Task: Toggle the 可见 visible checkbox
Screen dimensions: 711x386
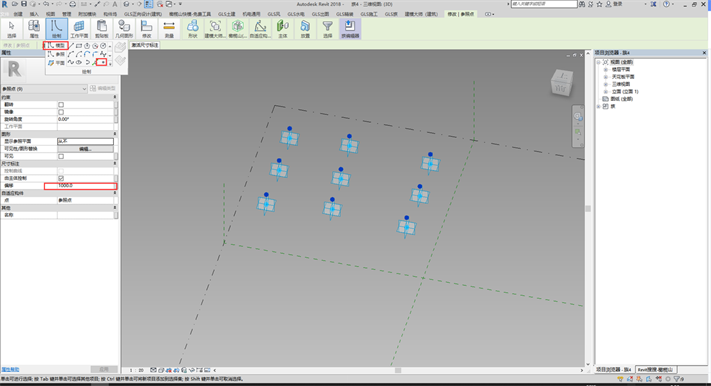Action: [61, 156]
